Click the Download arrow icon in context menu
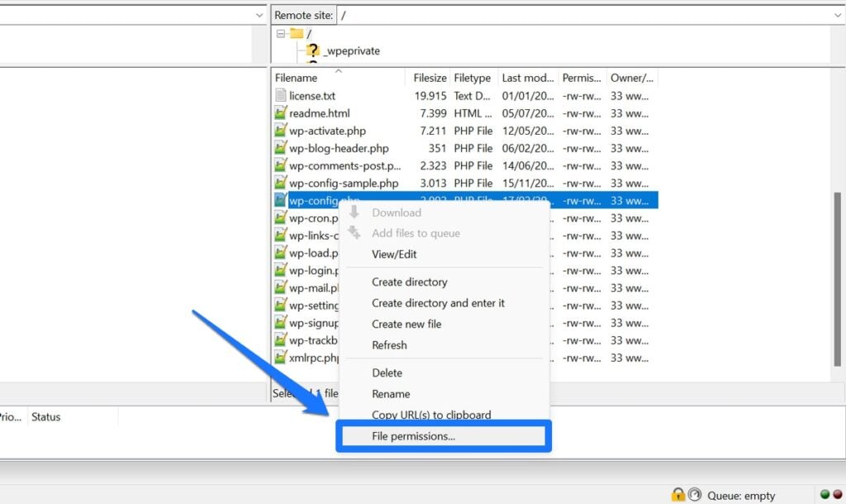This screenshot has width=846, height=504. click(353, 212)
